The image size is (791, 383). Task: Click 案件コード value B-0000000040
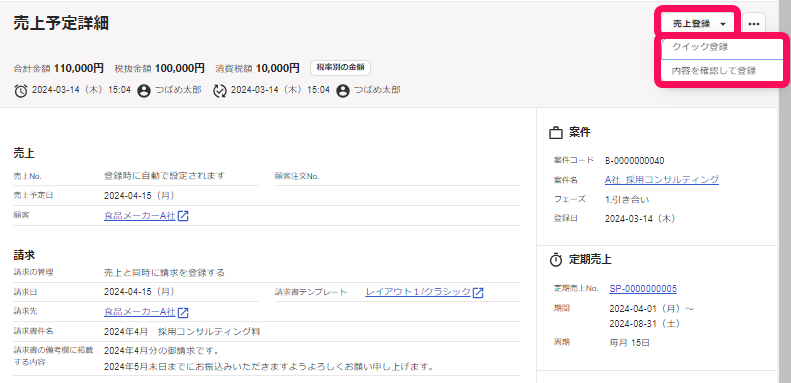click(635, 160)
